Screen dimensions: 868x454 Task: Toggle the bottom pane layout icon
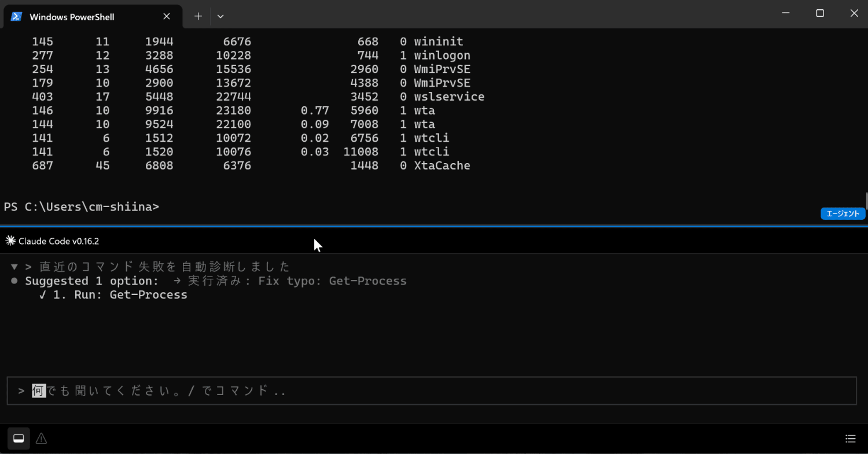[19, 439]
